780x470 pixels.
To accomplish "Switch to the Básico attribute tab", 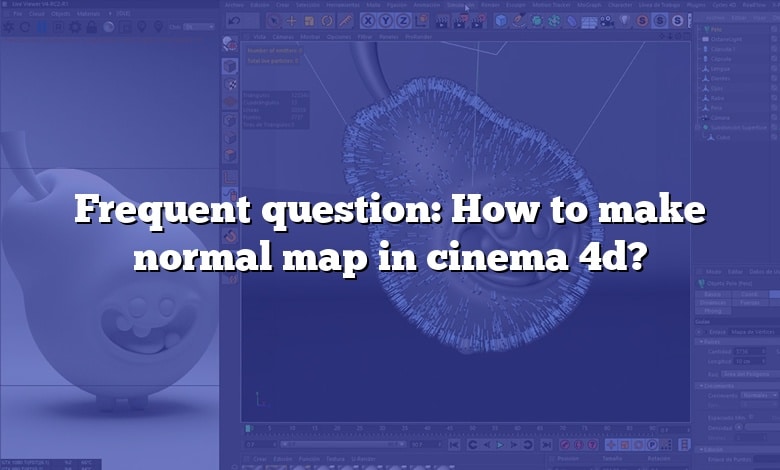I will 712,294.
